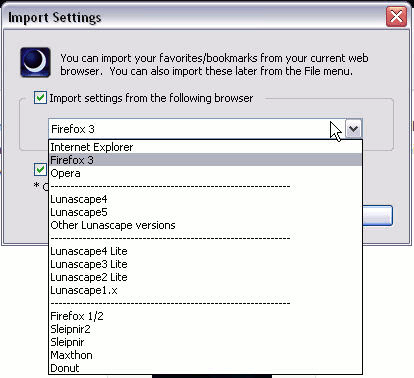Click the partially hidden dialog button
The width and height of the screenshot is (414, 378).
click(x=378, y=216)
